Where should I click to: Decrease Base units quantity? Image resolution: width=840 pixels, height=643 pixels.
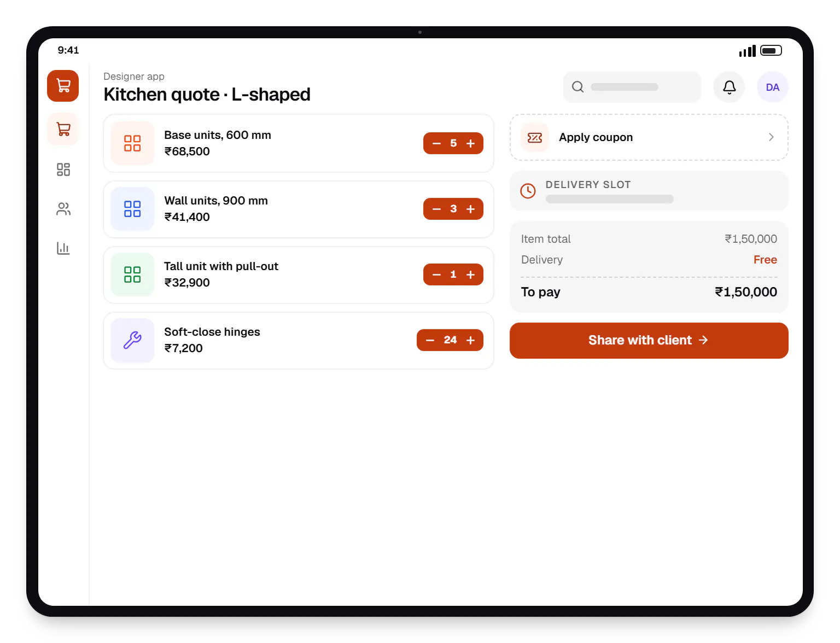click(x=436, y=143)
